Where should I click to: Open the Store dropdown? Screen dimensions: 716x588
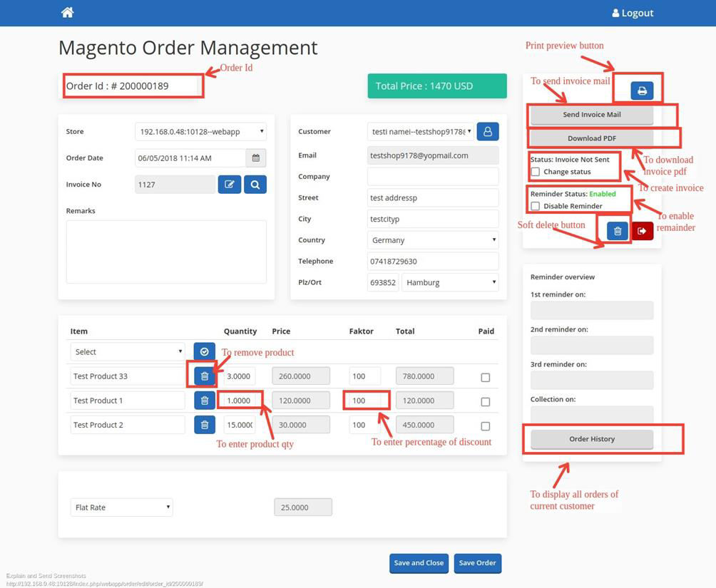(x=200, y=132)
